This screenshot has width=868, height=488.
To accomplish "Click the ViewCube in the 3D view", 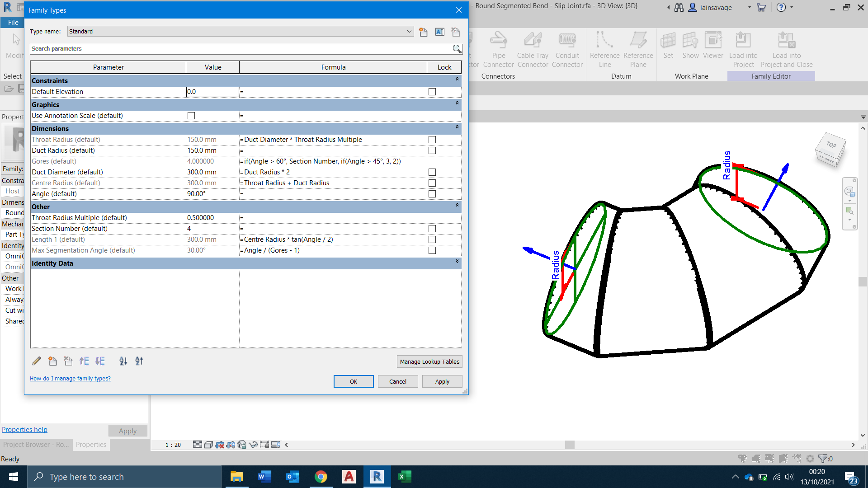I will [x=830, y=150].
